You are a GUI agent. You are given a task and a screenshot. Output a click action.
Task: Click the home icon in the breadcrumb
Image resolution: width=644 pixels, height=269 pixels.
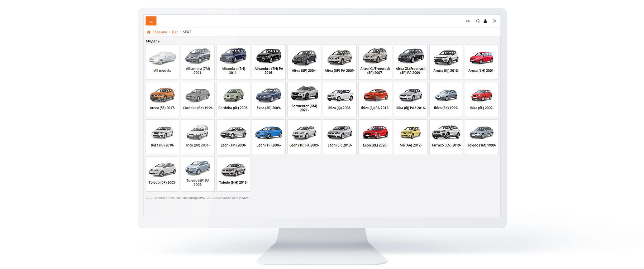click(x=149, y=32)
